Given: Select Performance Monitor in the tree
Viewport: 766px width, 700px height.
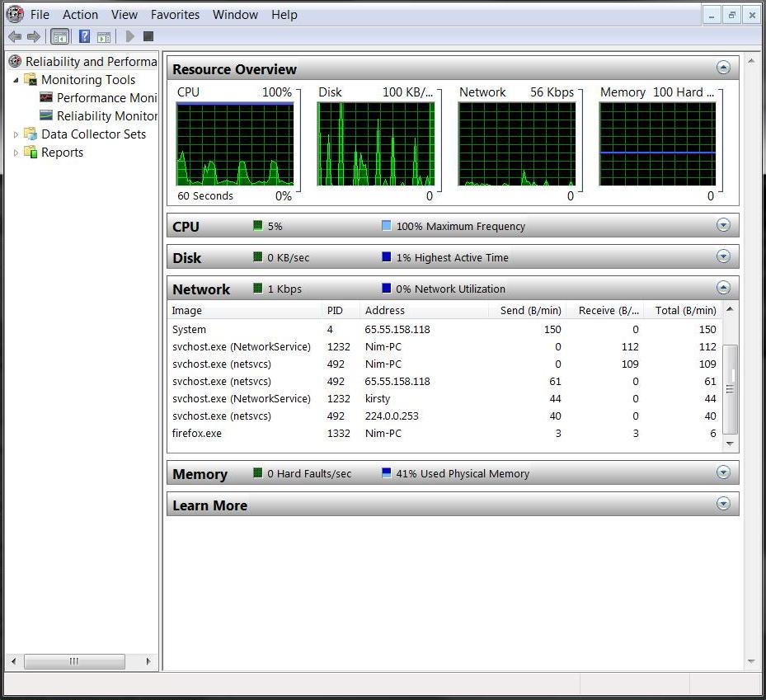Looking at the screenshot, I should point(106,98).
